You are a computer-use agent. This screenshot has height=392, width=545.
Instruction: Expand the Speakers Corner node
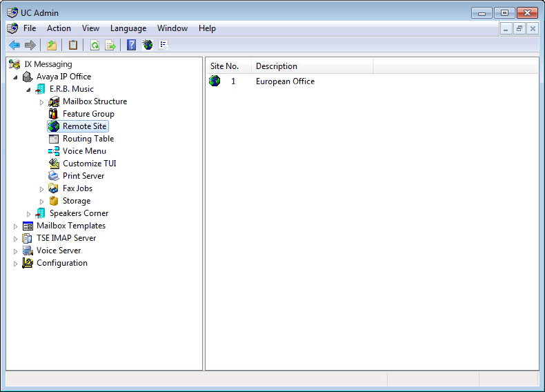tap(28, 214)
